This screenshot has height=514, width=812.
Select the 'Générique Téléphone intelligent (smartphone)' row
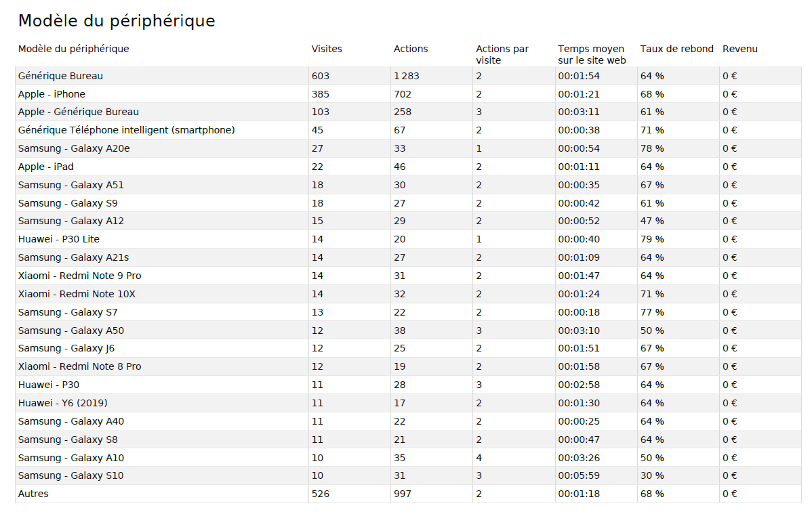coord(126,130)
